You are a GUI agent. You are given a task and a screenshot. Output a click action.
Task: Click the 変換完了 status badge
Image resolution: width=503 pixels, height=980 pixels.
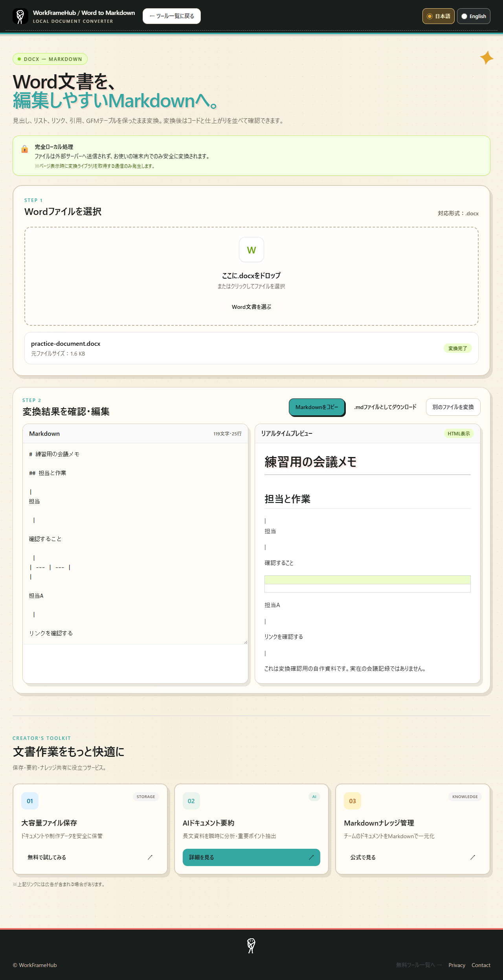[x=458, y=348]
